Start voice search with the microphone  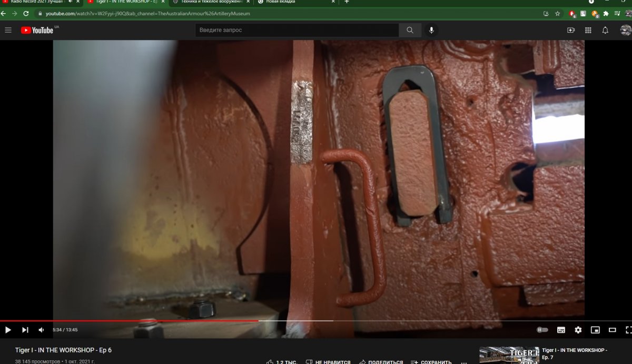pyautogui.click(x=431, y=30)
